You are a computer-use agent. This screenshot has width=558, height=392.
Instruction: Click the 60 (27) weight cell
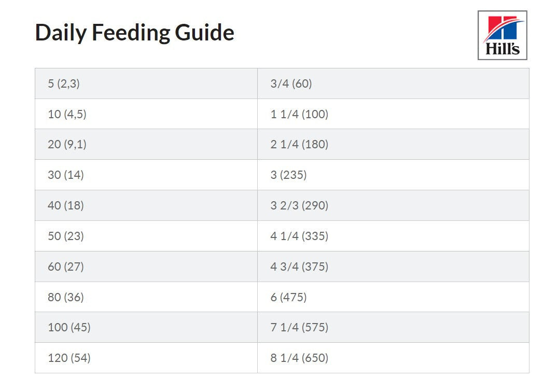click(65, 267)
